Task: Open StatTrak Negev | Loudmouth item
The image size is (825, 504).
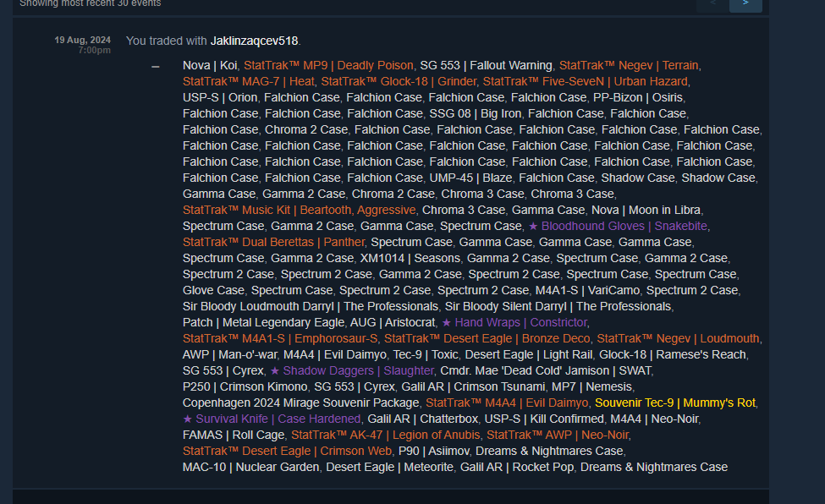Action: [678, 338]
